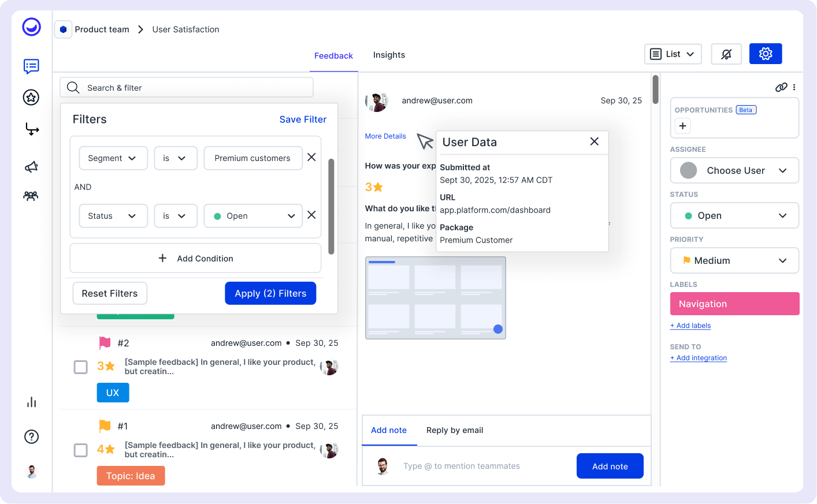Click the Search & filter field

[187, 87]
